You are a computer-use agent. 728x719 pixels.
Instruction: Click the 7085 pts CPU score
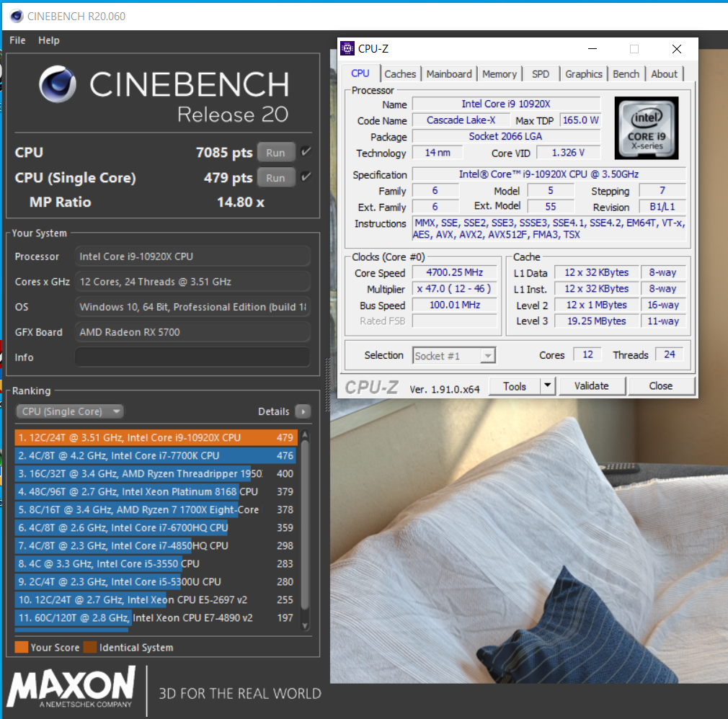tap(224, 152)
